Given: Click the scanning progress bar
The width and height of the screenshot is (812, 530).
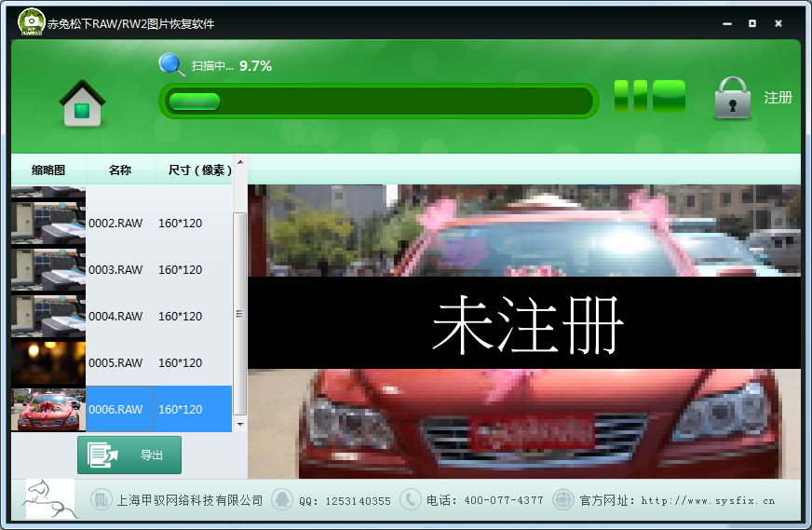Looking at the screenshot, I should 379,101.
